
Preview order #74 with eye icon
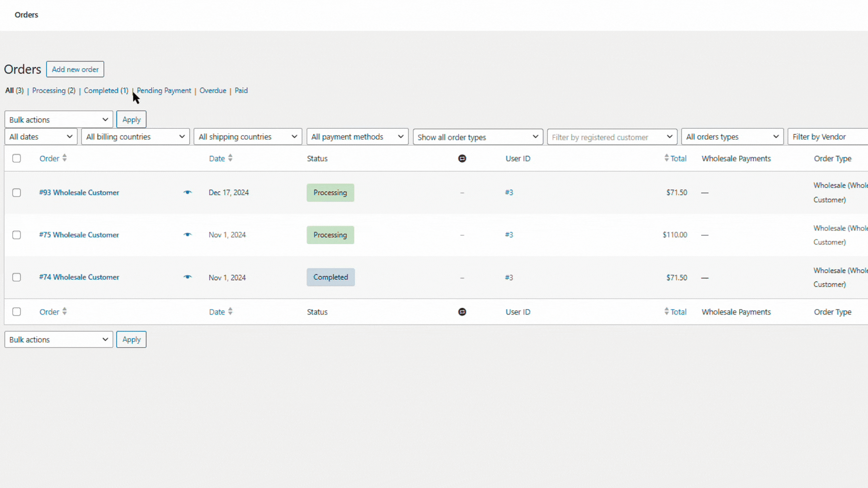pos(187,277)
